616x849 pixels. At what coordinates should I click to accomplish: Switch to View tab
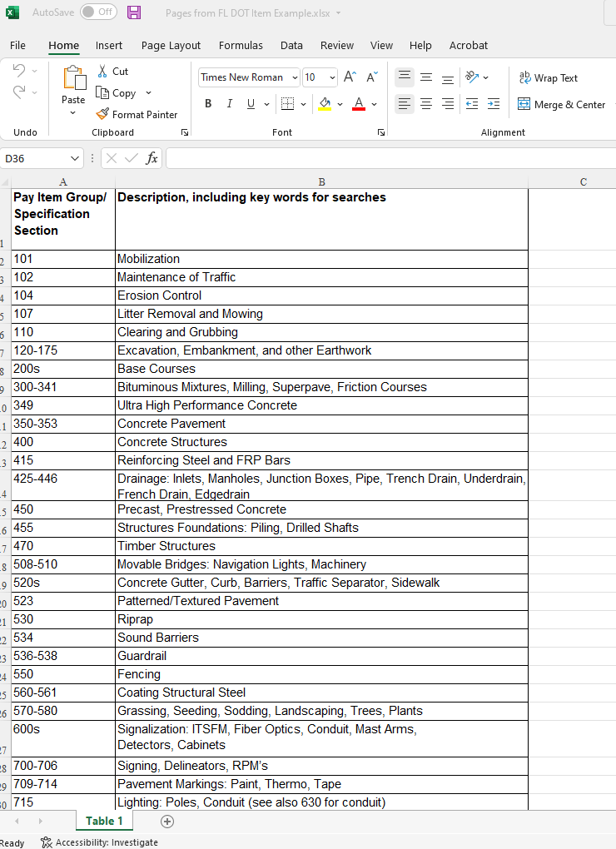[x=381, y=46]
